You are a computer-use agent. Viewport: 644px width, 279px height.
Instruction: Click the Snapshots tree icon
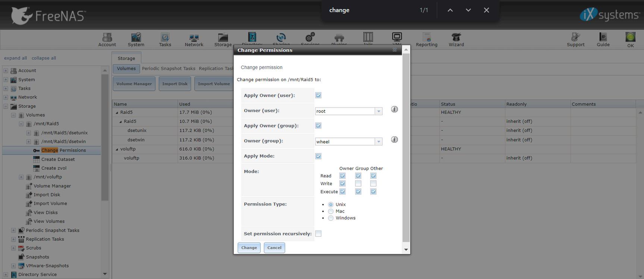click(x=21, y=257)
